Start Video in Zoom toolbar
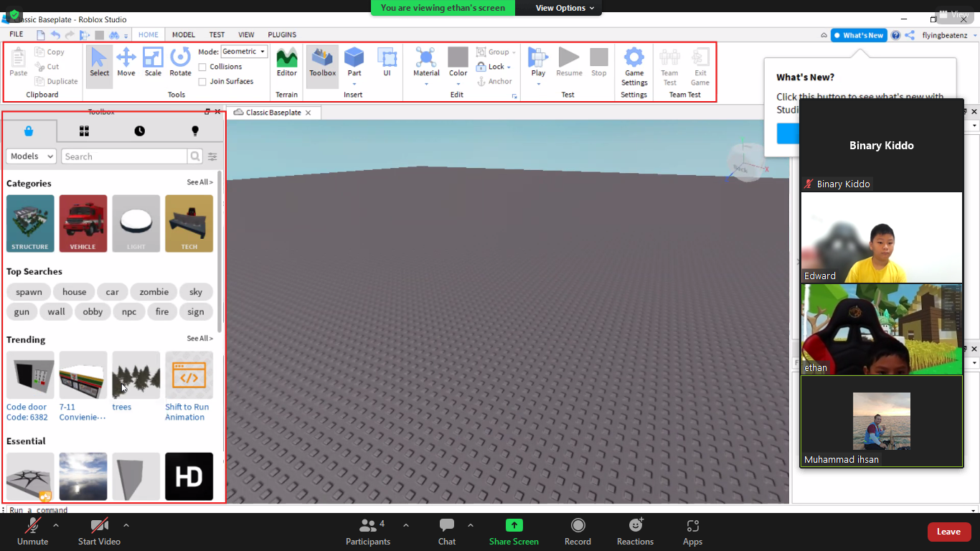980x551 pixels. tap(99, 532)
